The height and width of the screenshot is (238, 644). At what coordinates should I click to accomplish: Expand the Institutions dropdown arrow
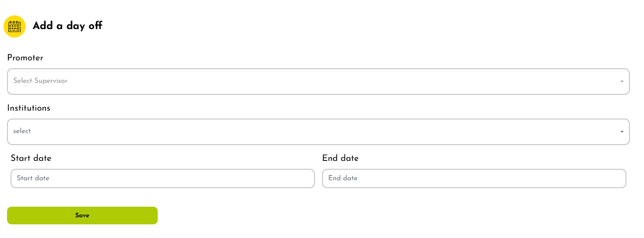622,132
